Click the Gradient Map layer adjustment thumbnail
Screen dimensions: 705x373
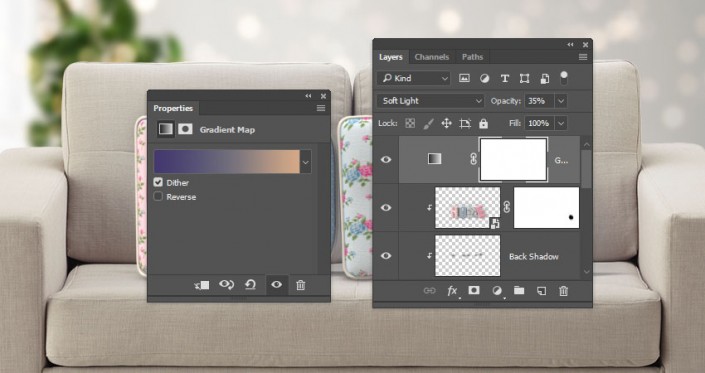pos(434,159)
